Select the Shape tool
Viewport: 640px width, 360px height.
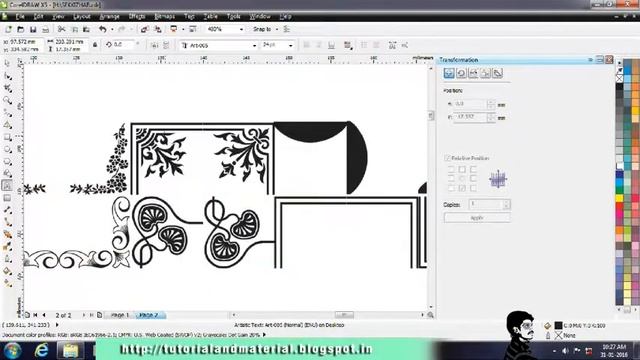pyautogui.click(x=7, y=76)
